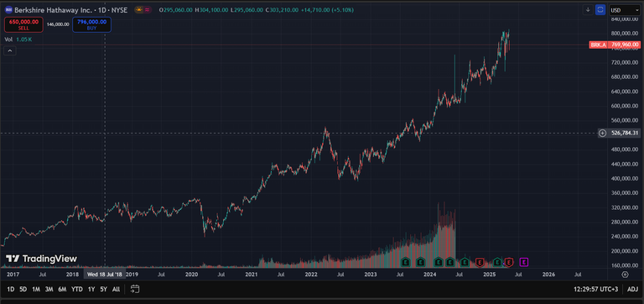Click the Berkshire Hathaway symbol logo
This screenshot has width=644, height=304.
8,10
